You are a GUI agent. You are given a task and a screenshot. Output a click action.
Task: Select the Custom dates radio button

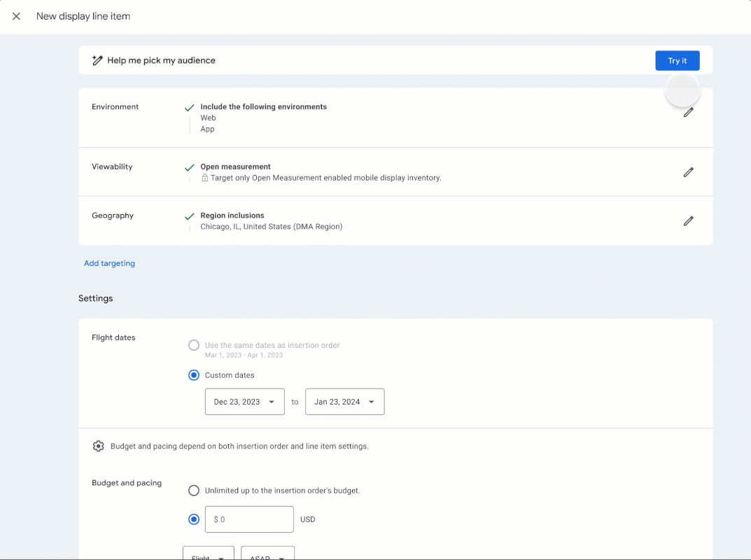coord(193,375)
